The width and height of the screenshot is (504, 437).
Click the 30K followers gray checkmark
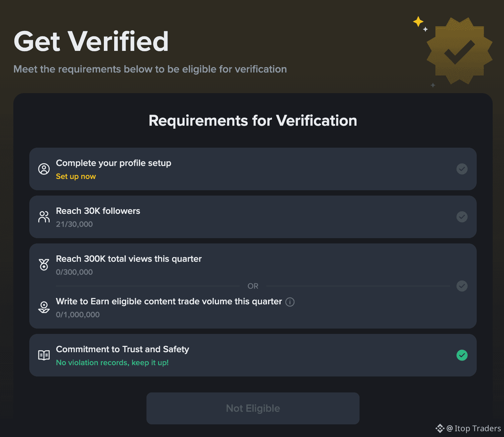tap(462, 217)
